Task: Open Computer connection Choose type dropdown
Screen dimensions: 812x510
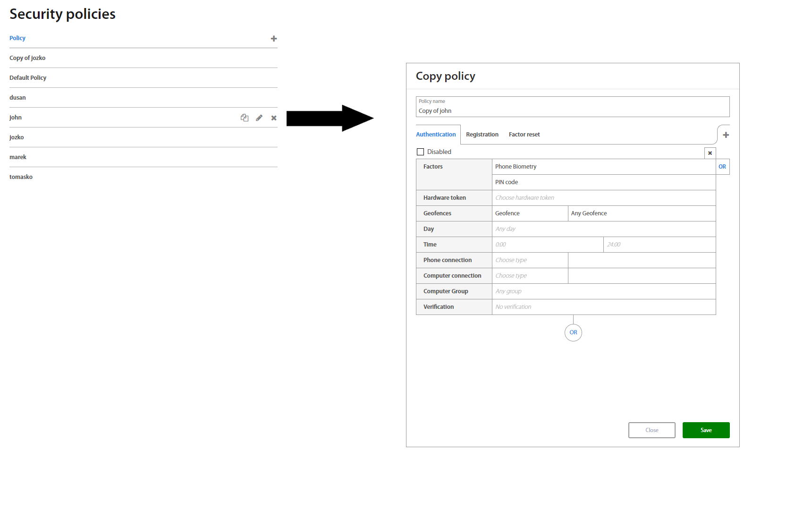Action: pos(530,276)
